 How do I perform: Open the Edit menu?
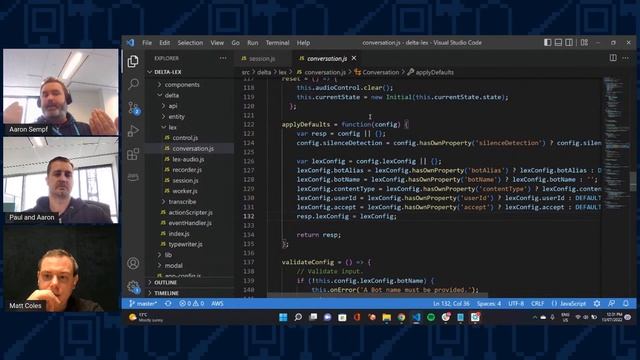164,42
